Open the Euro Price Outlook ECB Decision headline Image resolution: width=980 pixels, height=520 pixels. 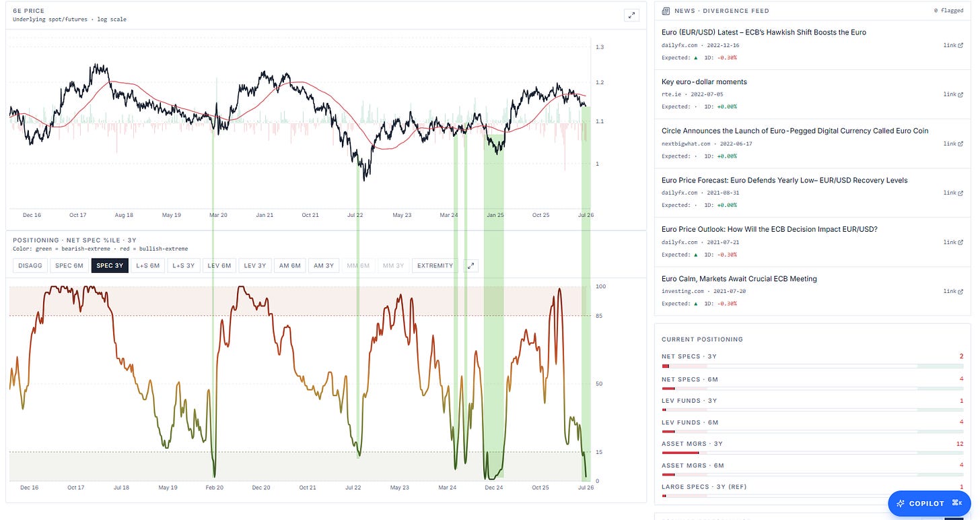[x=769, y=229]
